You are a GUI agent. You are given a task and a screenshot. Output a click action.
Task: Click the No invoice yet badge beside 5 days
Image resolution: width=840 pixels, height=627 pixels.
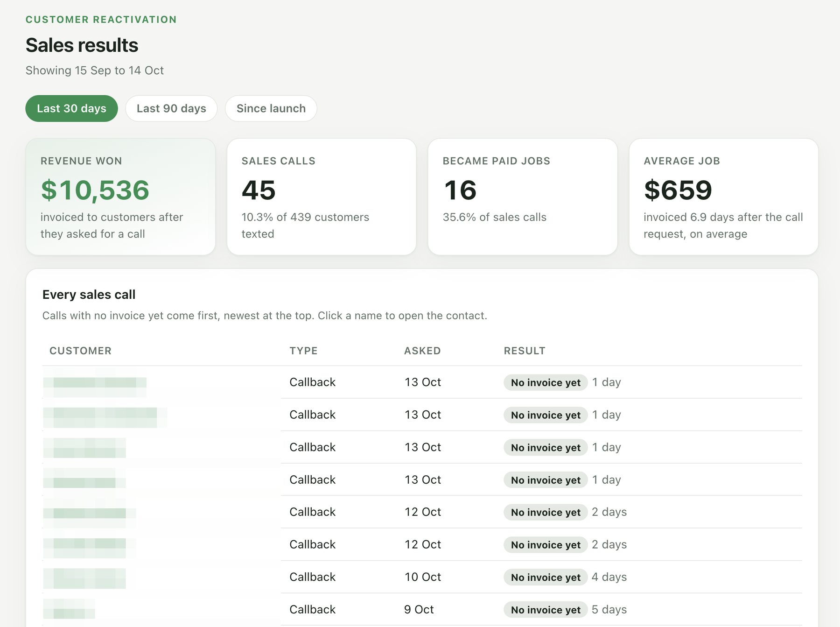(546, 610)
